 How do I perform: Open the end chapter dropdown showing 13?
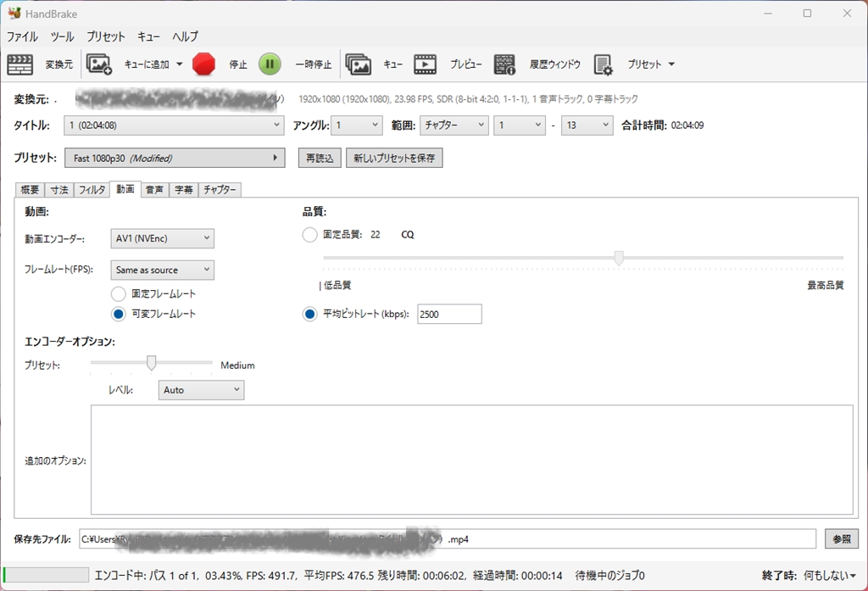[587, 125]
